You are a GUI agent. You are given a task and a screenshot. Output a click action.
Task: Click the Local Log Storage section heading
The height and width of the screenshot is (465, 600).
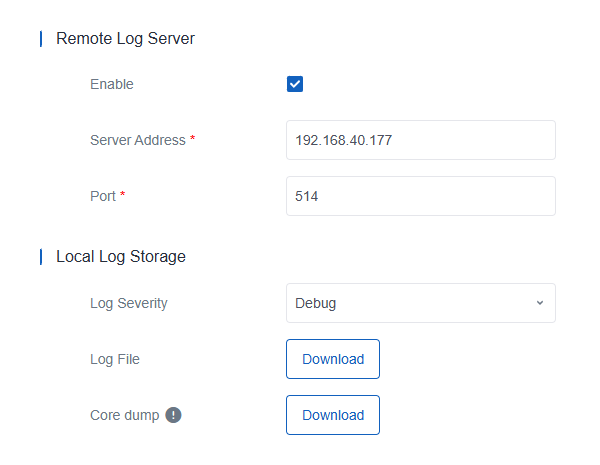121,256
